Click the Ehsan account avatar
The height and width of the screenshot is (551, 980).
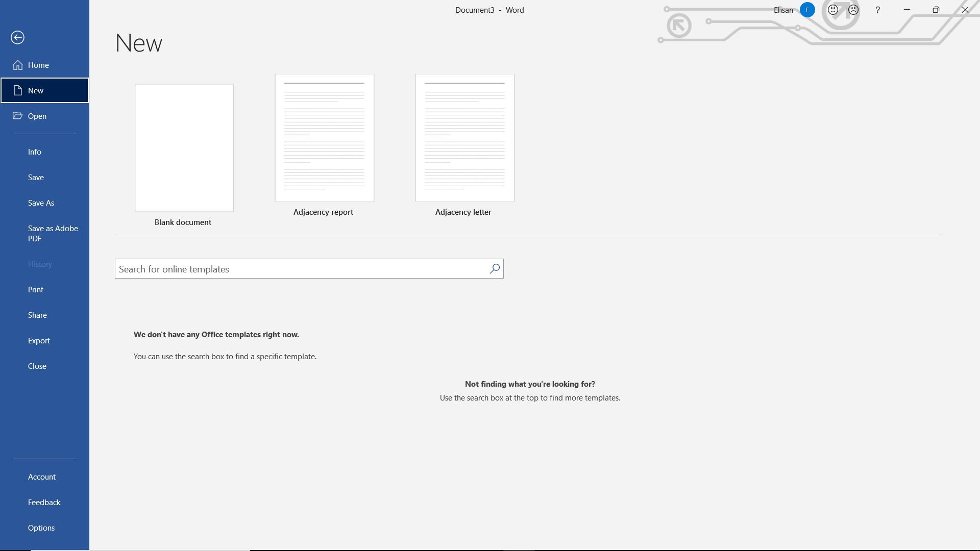tap(807, 10)
